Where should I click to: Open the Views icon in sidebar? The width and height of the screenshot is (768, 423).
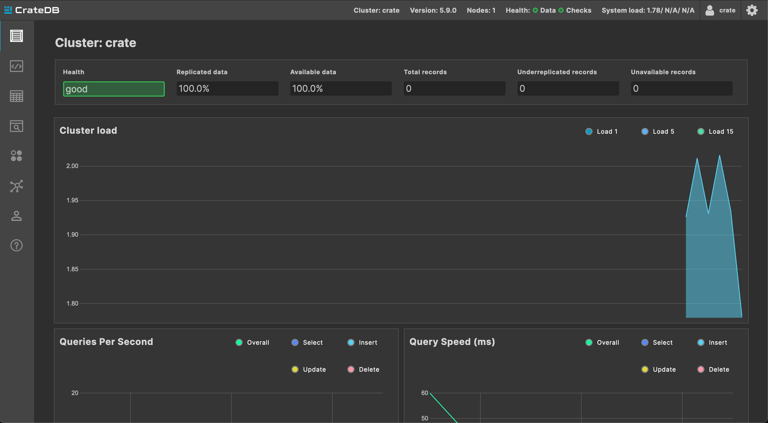(16, 126)
